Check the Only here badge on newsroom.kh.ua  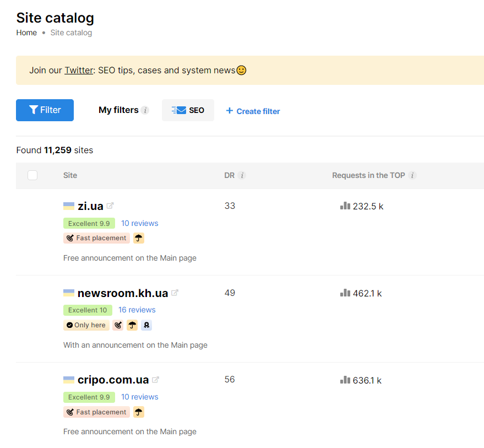click(86, 325)
